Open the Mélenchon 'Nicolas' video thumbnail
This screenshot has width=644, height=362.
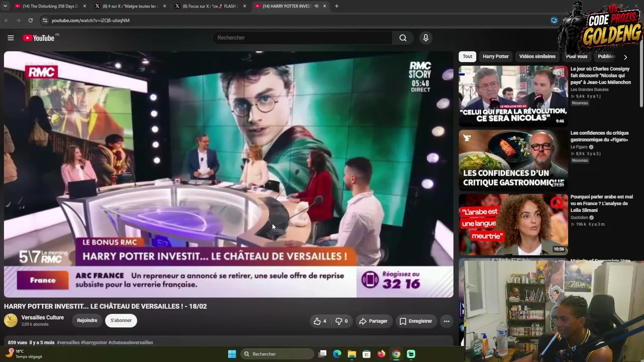[x=513, y=96]
